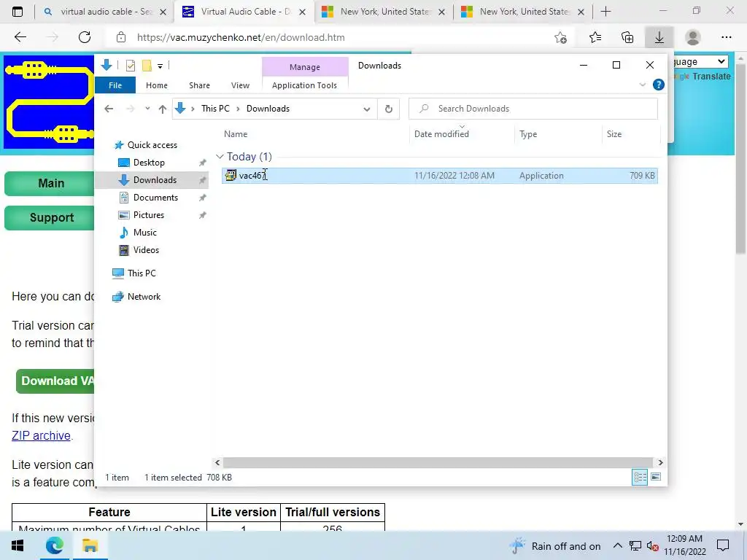This screenshot has height=560, width=747.
Task: Switch to the View ribbon tab
Action: [x=240, y=85]
